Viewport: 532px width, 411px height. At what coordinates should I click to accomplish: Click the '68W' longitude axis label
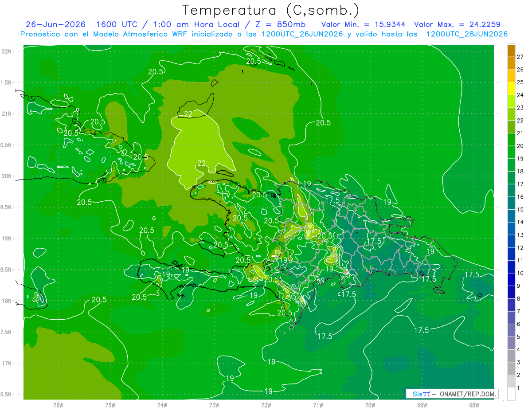pyautogui.click(x=474, y=405)
